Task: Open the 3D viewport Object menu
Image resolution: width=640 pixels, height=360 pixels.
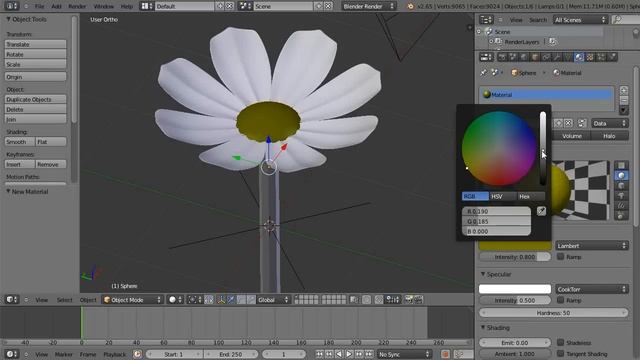Action: (x=88, y=300)
